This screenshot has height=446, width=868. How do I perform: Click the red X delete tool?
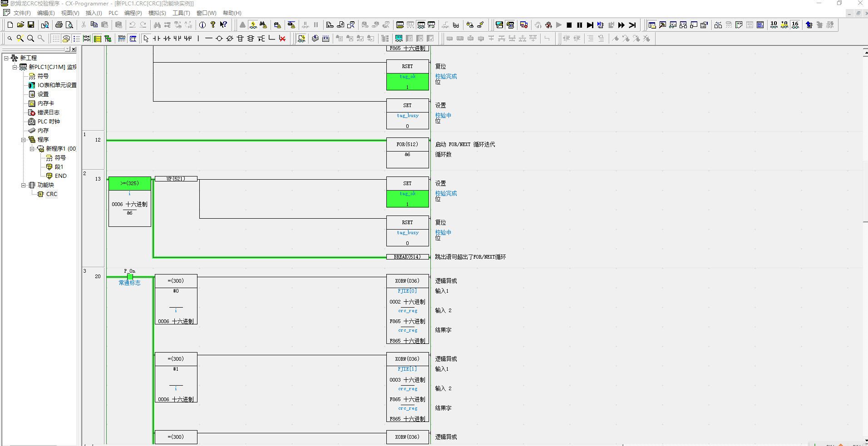click(x=282, y=39)
